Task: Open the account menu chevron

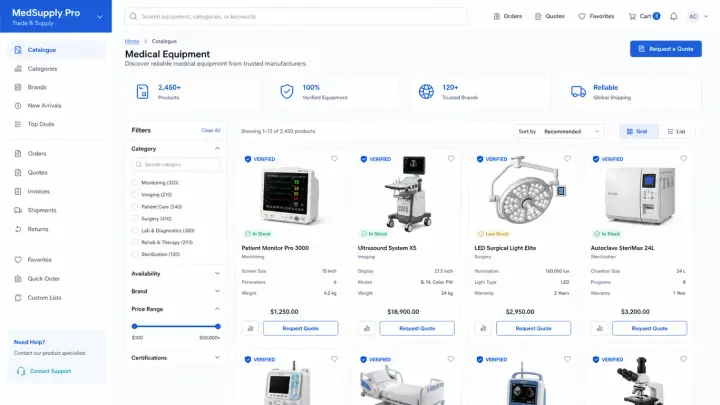Action: 706,17
